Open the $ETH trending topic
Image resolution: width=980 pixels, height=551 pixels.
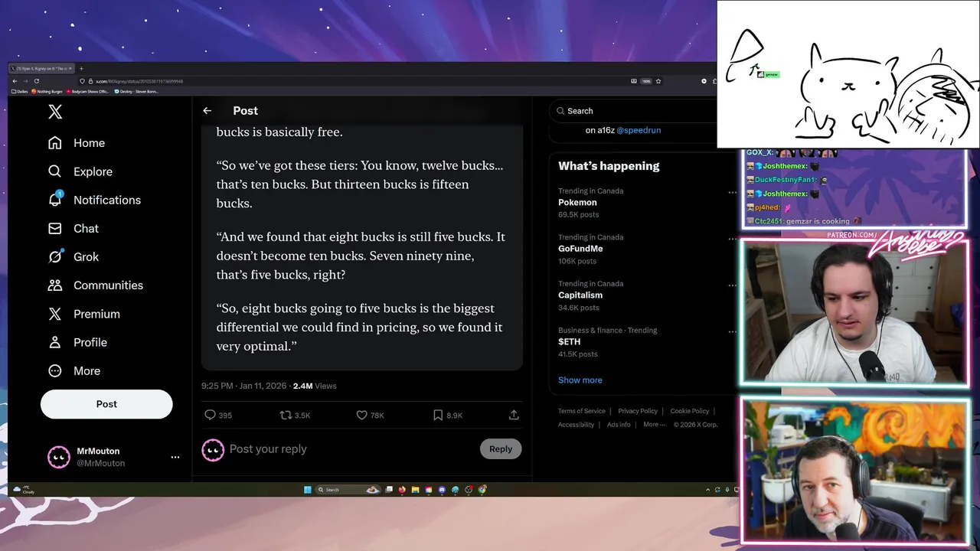(569, 342)
